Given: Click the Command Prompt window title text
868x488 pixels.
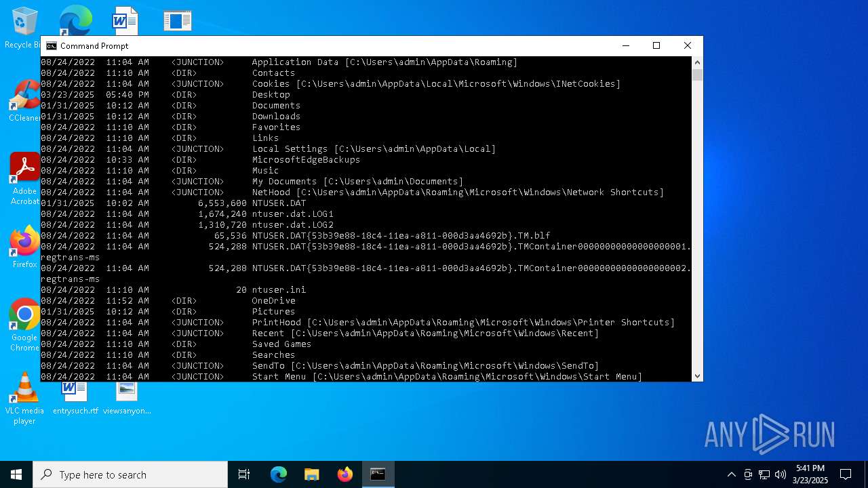Looking at the screenshot, I should click(x=94, y=46).
